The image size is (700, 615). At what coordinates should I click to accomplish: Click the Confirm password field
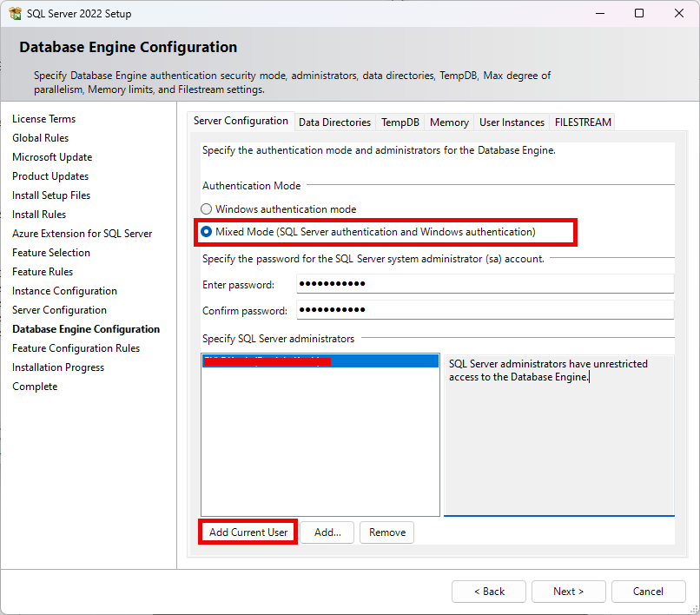click(x=485, y=309)
